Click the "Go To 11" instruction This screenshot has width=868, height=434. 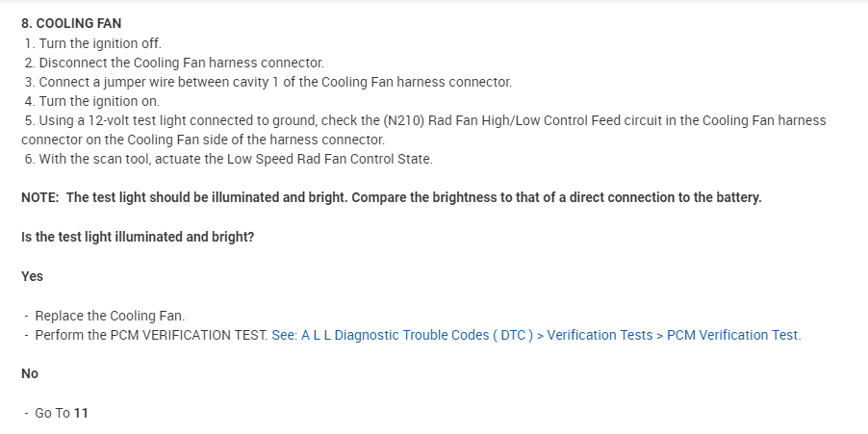(61, 413)
